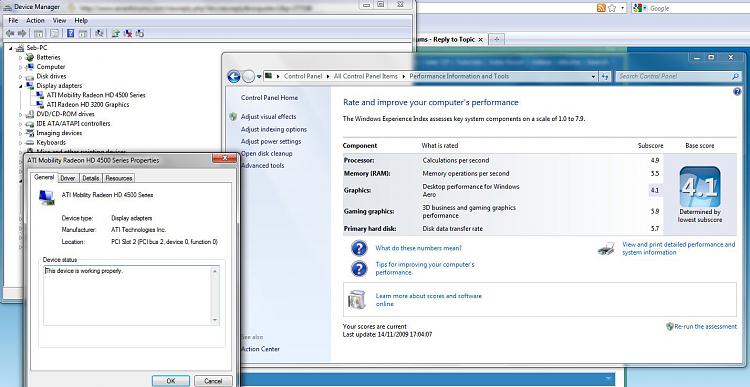Screen dimensions: 750x387
Task: Click refresh icon beside Control Panel address bar
Action: 605,76
